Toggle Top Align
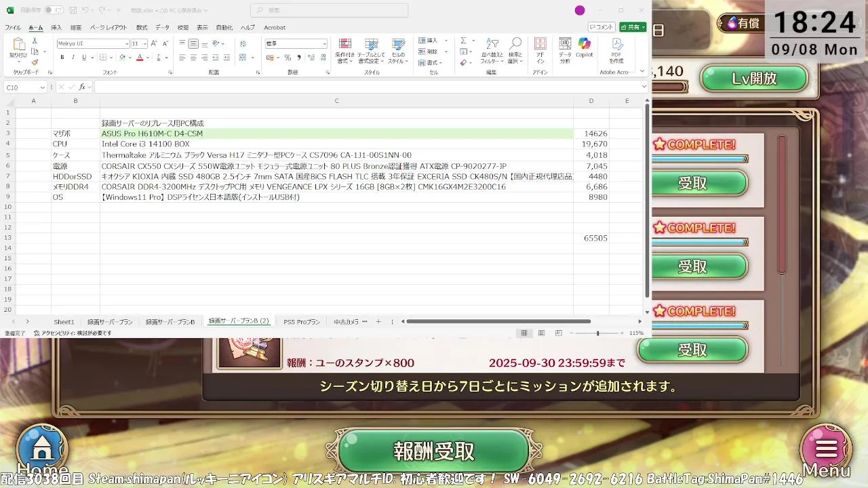The image size is (868, 488). pos(182,43)
